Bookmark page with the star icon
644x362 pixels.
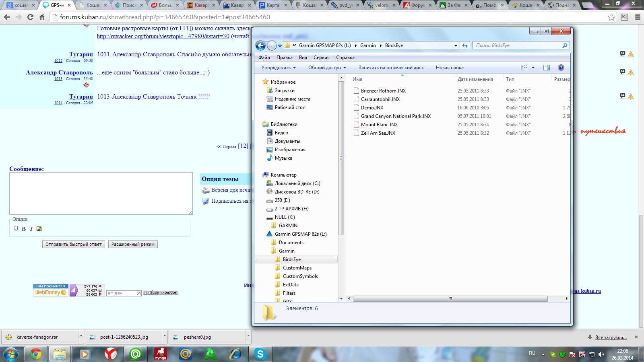click(612, 17)
